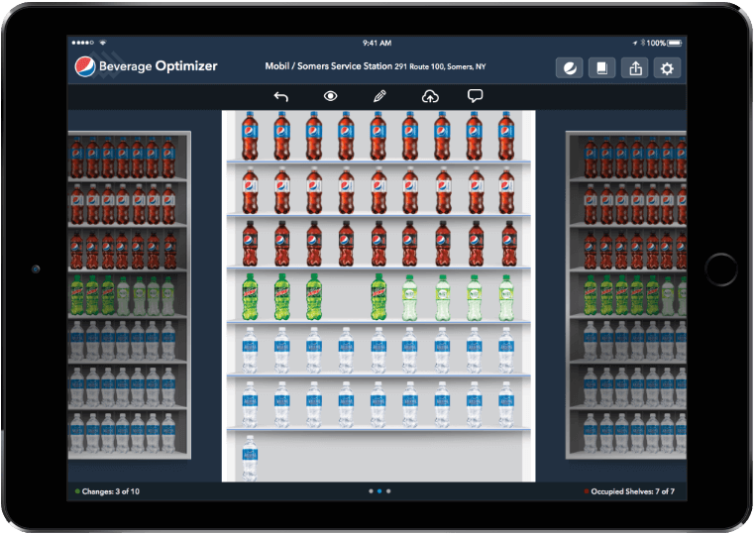Open the comment speech bubble

click(x=476, y=96)
